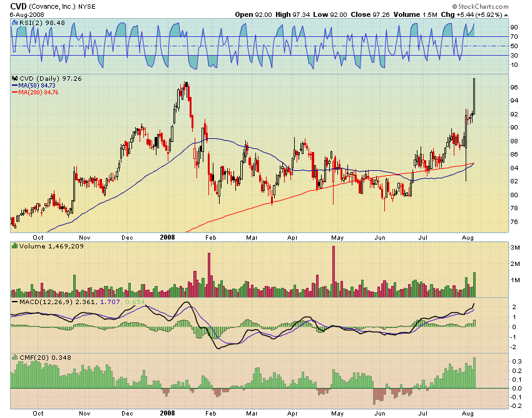
Task: Click the 2008 label under the price chart
Action: click(x=167, y=237)
